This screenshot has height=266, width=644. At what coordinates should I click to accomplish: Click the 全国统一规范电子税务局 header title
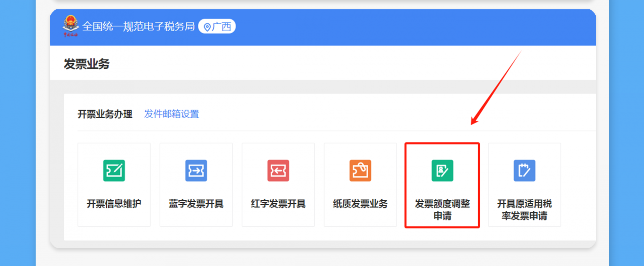coord(138,26)
